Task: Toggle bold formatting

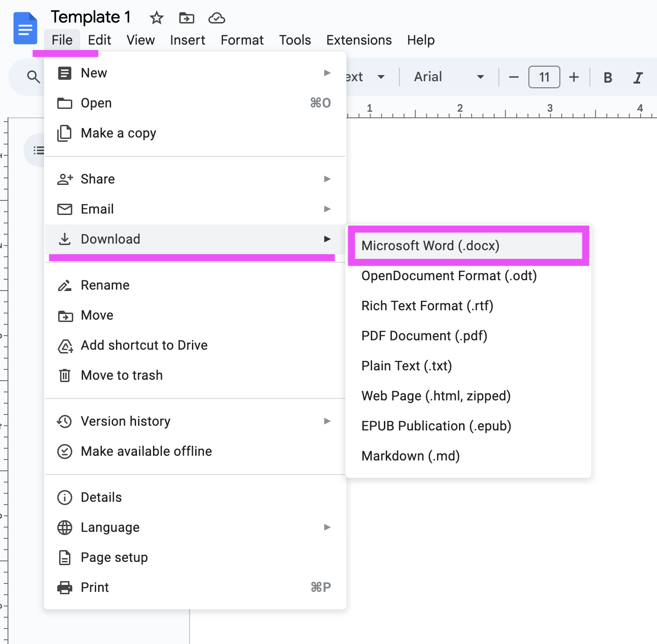Action: point(607,77)
